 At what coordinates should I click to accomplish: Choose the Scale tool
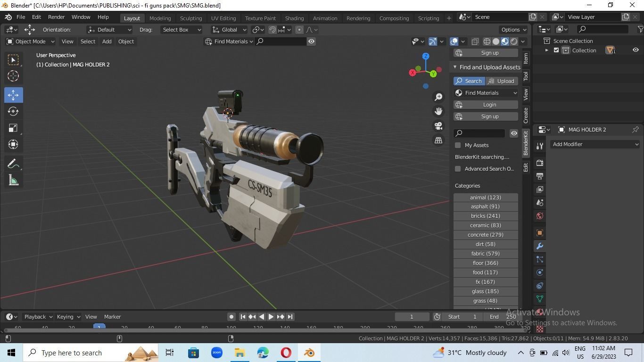[x=13, y=128]
